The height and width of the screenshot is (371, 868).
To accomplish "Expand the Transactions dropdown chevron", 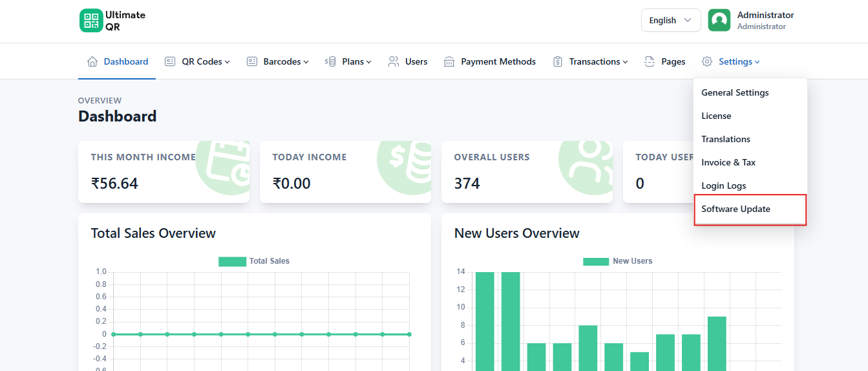I will click(x=626, y=62).
